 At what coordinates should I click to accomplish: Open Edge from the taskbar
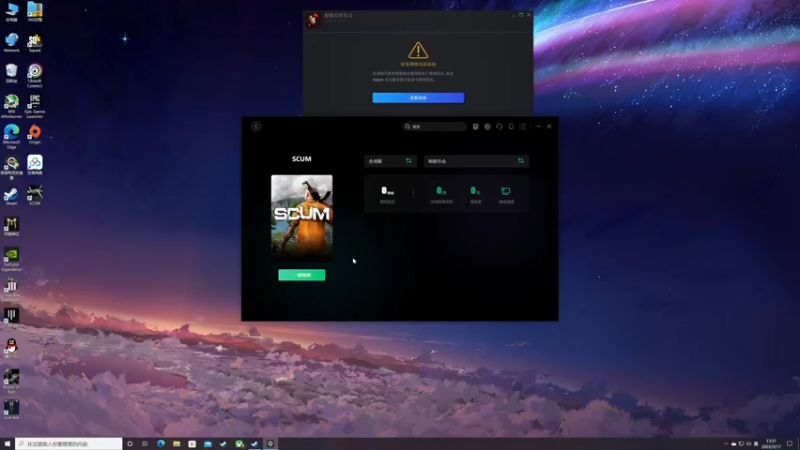tap(161, 444)
